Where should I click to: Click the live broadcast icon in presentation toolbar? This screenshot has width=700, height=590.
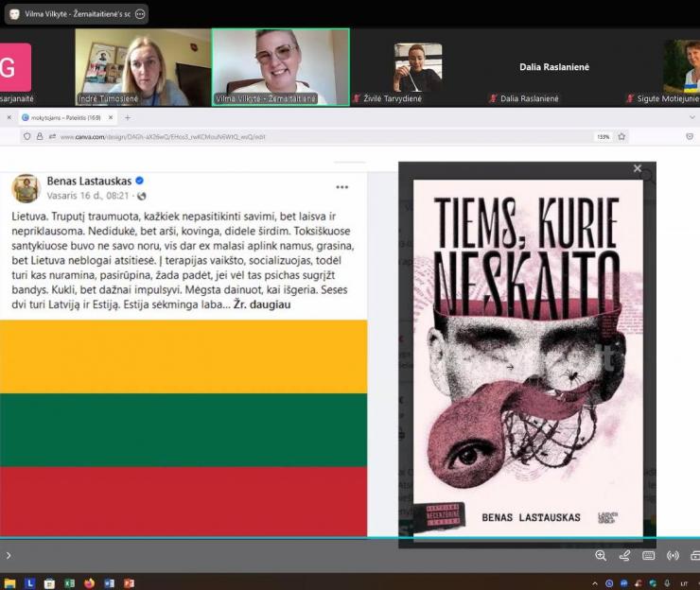tap(673, 555)
